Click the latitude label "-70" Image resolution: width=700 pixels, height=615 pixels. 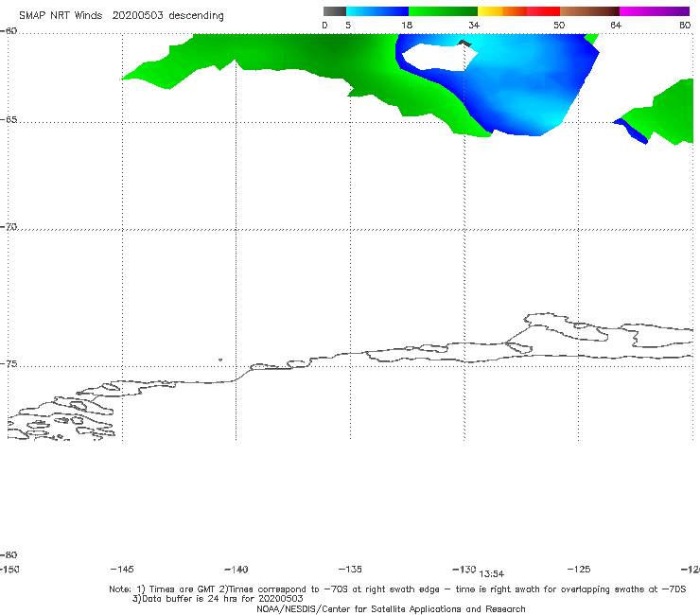(x=9, y=227)
